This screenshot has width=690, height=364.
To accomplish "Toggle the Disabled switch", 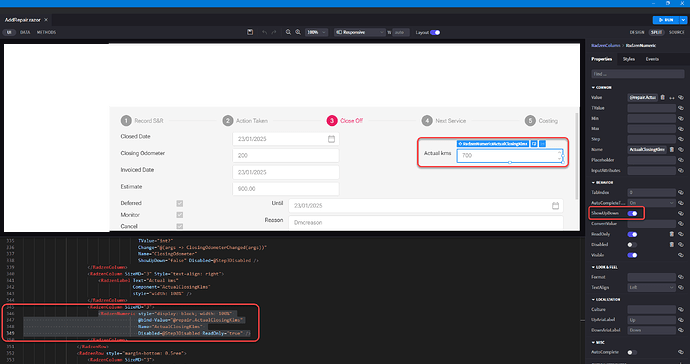I will [632, 244].
